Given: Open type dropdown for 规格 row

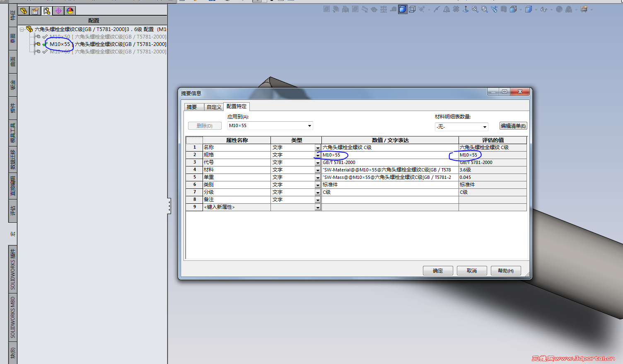Looking at the screenshot, I should pos(318,155).
